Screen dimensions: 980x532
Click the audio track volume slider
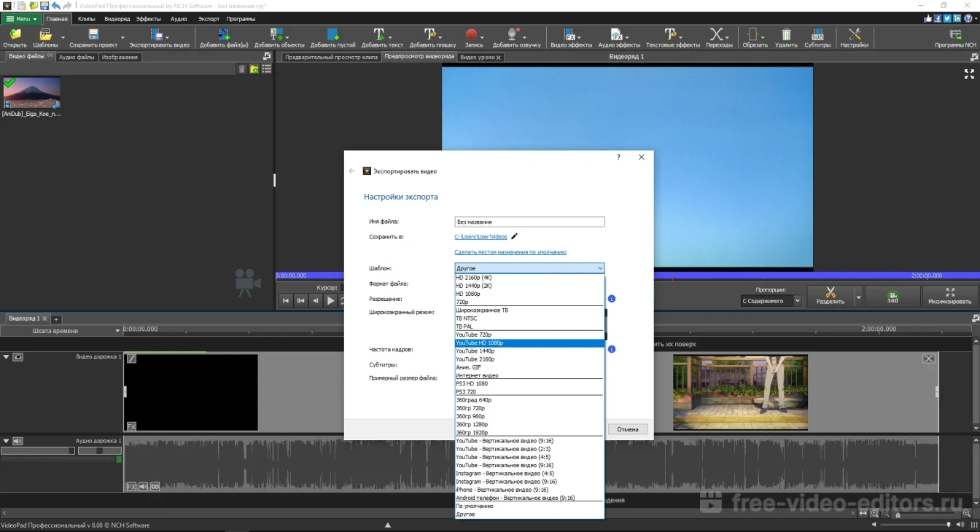point(38,451)
